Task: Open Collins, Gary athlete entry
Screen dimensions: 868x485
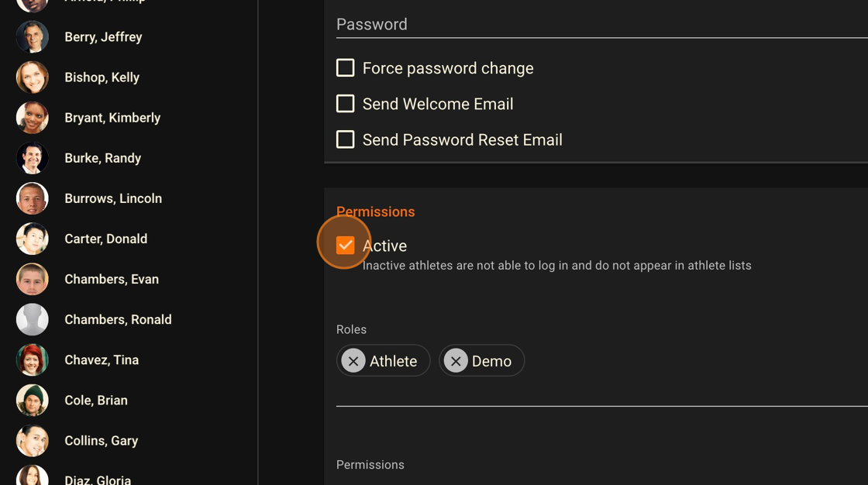Action: point(101,440)
